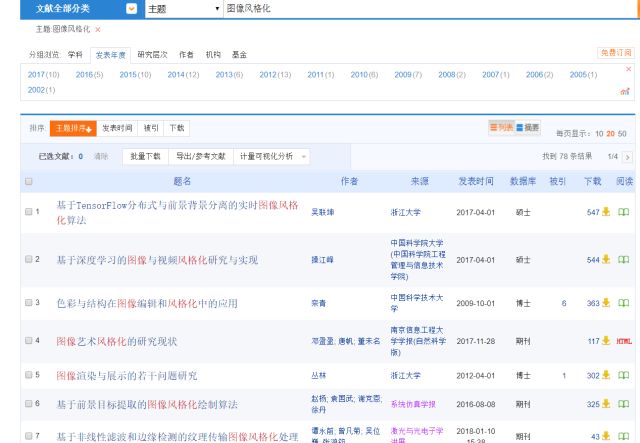The image size is (640, 443).
Task: Close the year grouping panel
Action: tap(629, 69)
